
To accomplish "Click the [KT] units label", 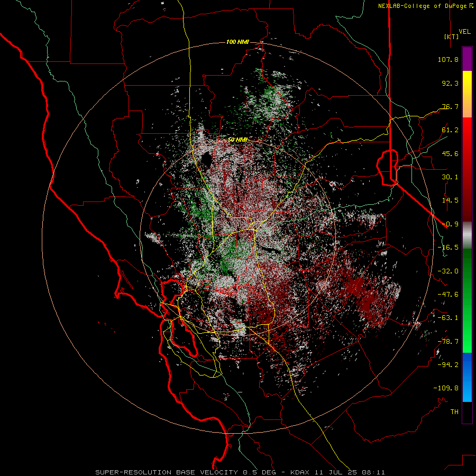I will point(452,36).
